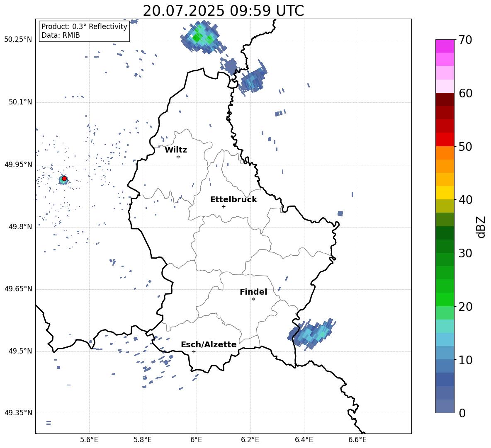Click the rain echo southeast of Findel
Viewport: 491px width, 448px height.
311,334
